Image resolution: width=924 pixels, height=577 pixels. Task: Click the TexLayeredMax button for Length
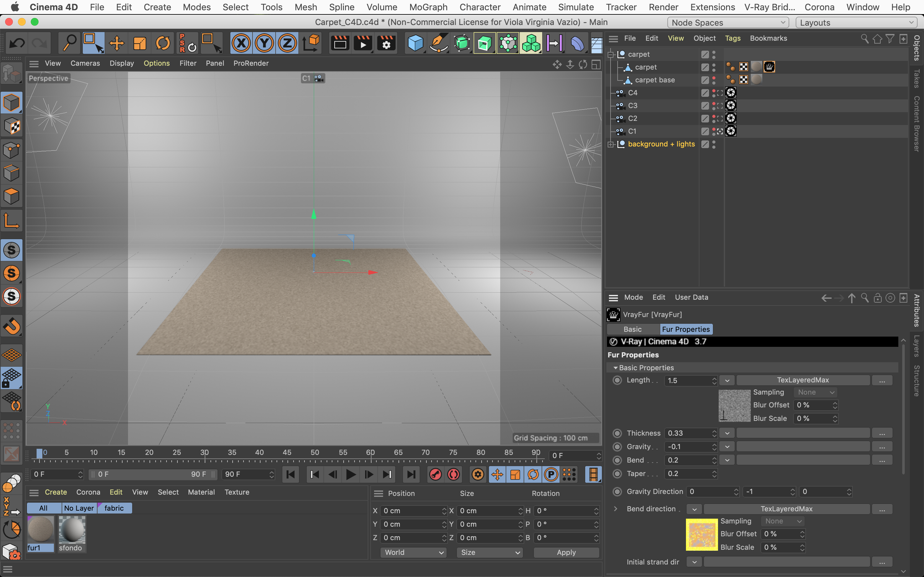tap(803, 380)
